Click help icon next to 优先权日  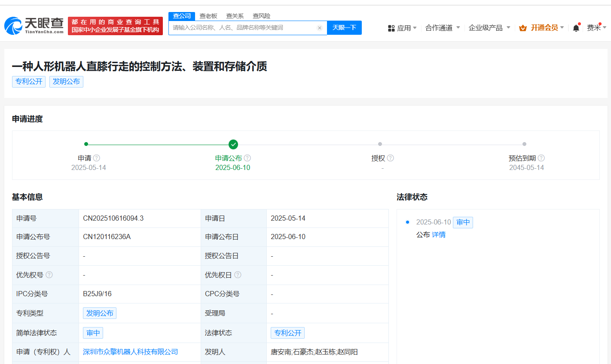(x=238, y=275)
